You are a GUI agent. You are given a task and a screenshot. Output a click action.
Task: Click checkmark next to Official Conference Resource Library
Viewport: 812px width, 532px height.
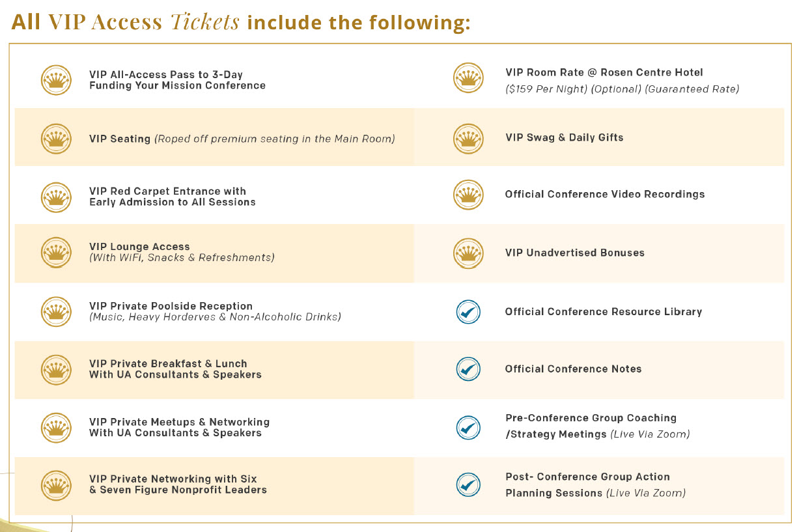pyautogui.click(x=468, y=312)
